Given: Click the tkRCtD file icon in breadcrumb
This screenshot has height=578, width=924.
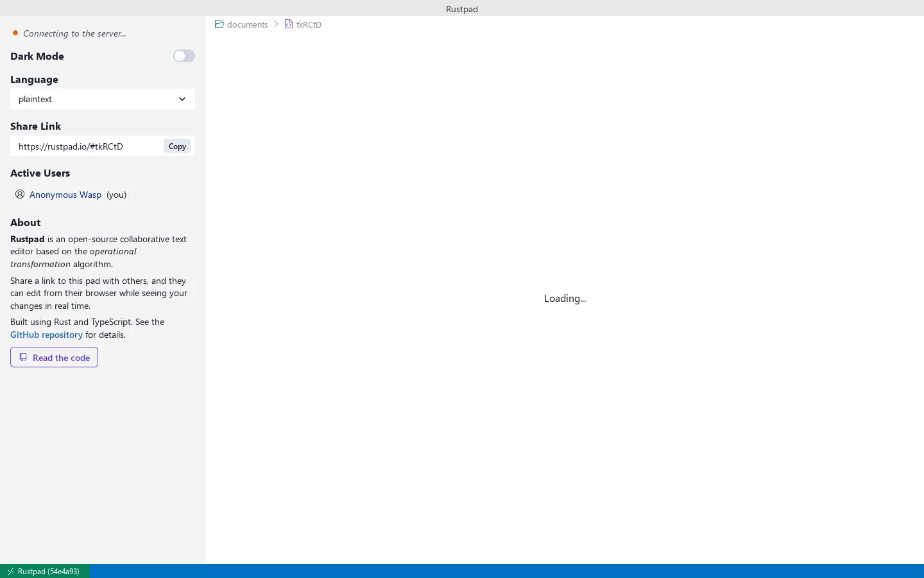Looking at the screenshot, I should [289, 24].
